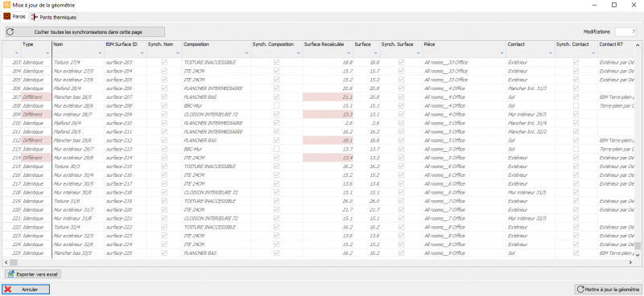The height and width of the screenshot is (296, 644).
Task: Select the Mur intérieur 30/6 cell
Action: [78, 192]
